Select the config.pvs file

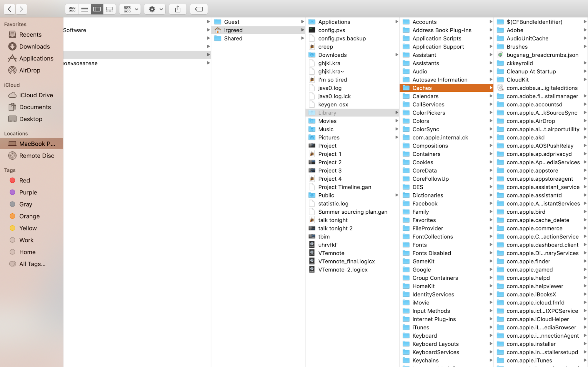click(352, 30)
